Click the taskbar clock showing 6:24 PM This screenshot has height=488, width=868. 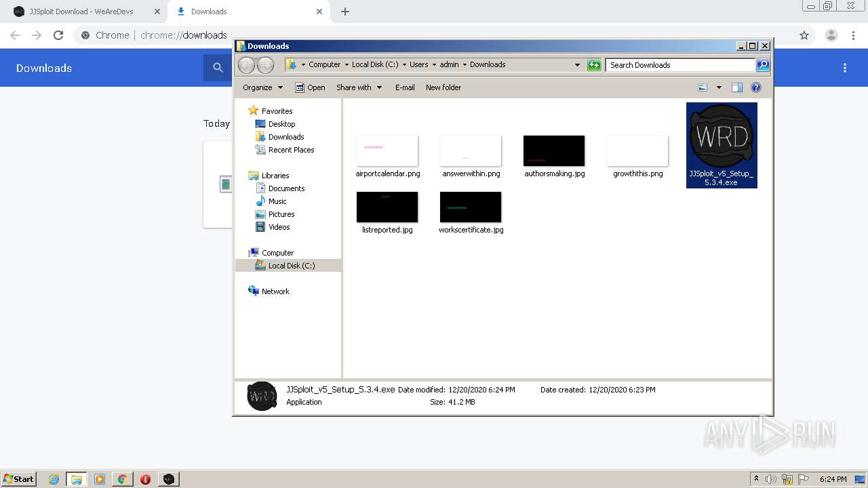[x=833, y=479]
